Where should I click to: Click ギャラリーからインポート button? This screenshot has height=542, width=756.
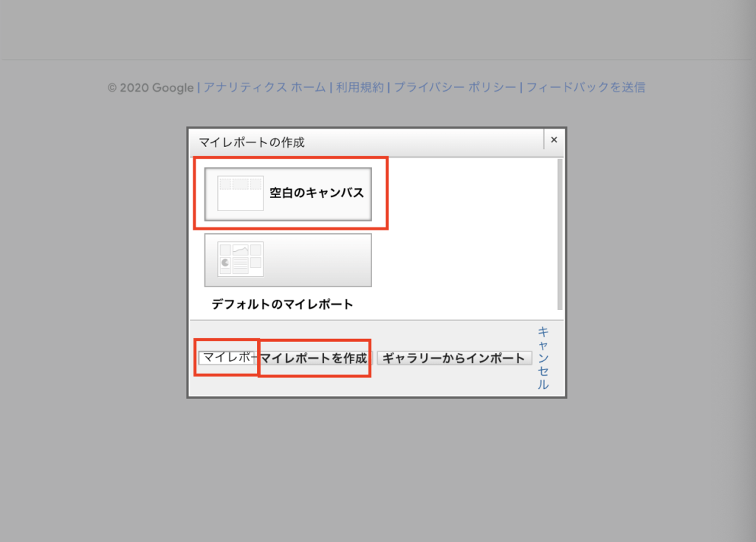tap(454, 358)
